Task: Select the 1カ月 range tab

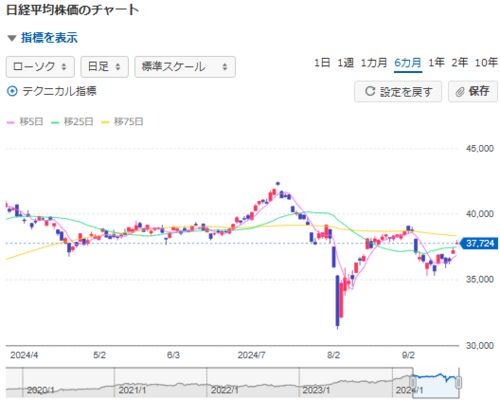Action: [374, 63]
